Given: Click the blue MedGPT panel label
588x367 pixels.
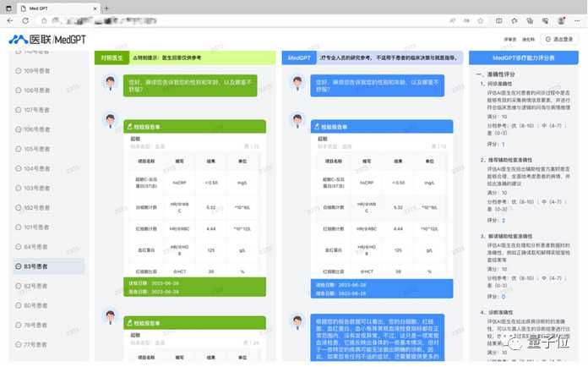Looking at the screenshot, I should click(x=299, y=58).
